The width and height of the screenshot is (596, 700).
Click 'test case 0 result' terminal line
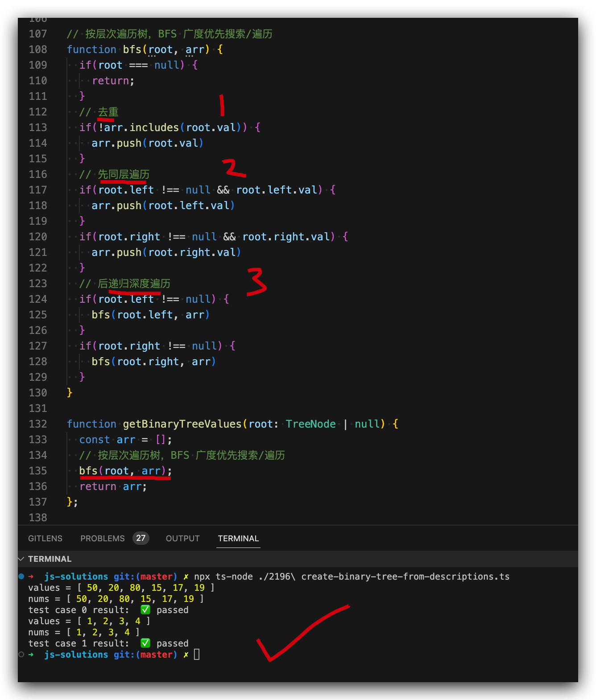click(108, 610)
